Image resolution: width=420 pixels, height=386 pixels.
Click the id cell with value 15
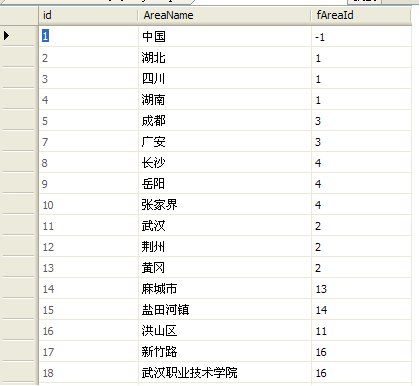click(88, 310)
